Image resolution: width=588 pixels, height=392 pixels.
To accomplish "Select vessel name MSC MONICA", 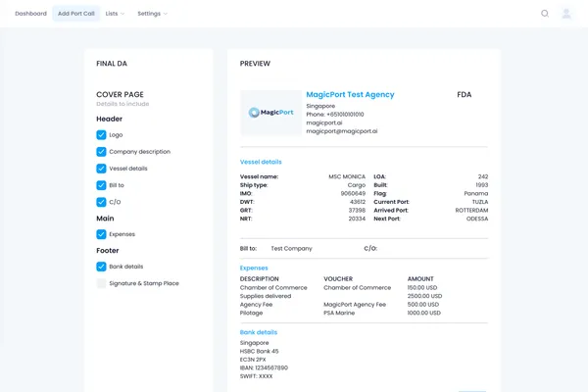I will tap(347, 176).
